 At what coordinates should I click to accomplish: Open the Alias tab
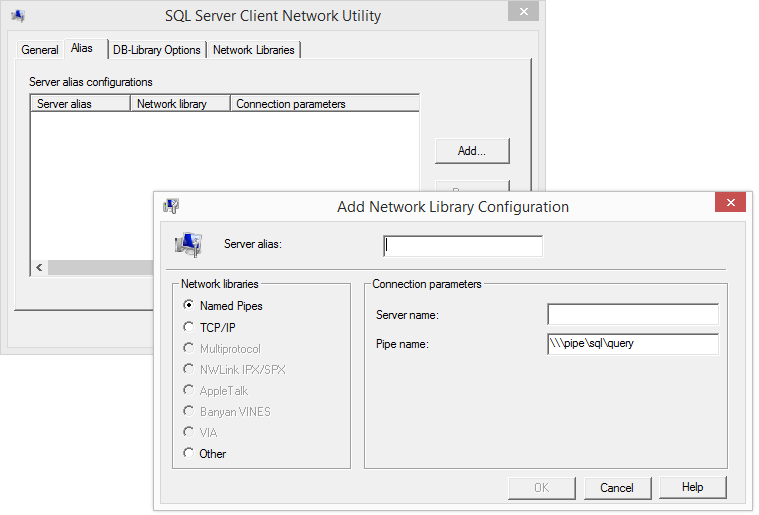tap(85, 48)
